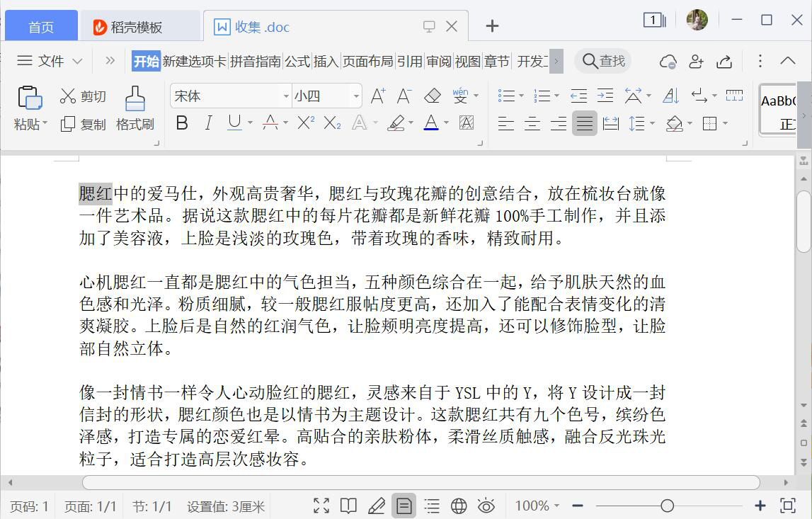Open the 小四 font size dropdown
The width and height of the screenshot is (812, 519).
356,96
